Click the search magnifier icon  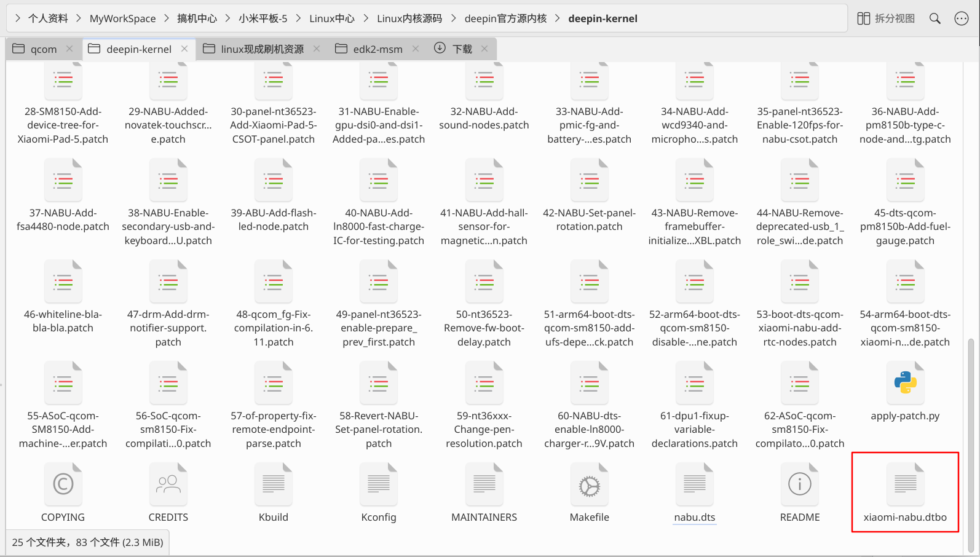coord(935,18)
